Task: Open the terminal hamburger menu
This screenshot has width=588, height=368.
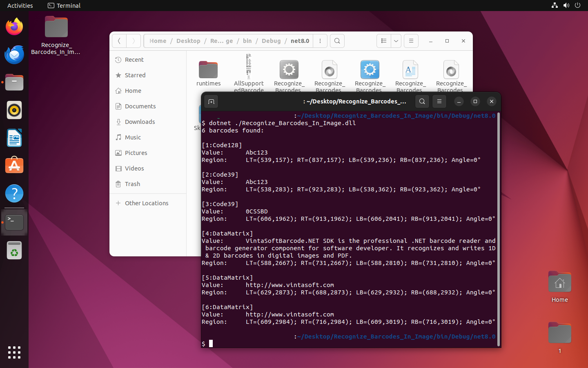Action: click(439, 101)
